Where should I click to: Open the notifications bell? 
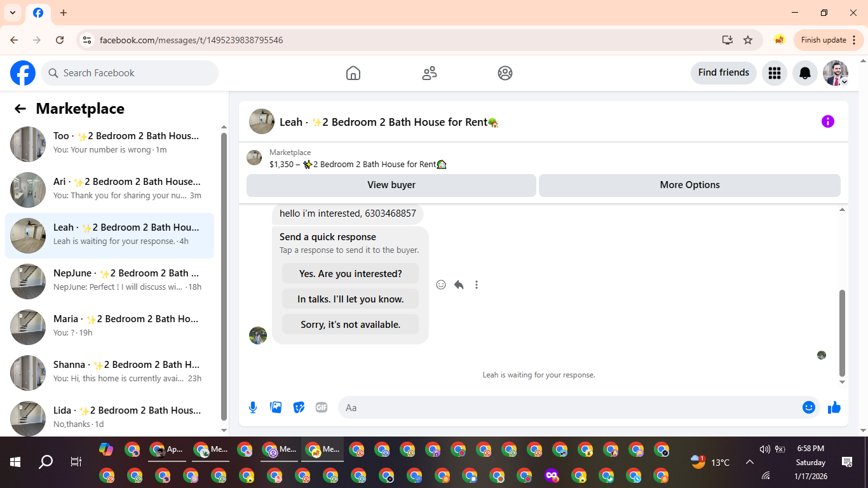click(x=804, y=73)
